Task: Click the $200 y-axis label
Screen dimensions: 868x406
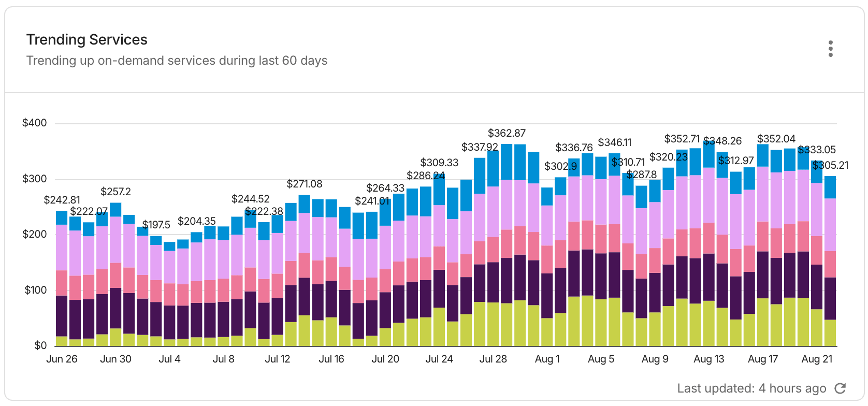Action: [x=34, y=234]
